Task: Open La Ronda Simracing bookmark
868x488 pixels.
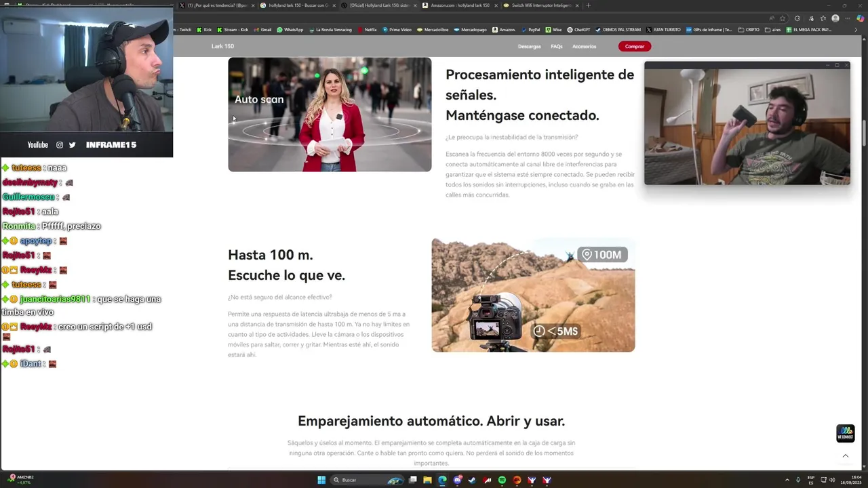Action: click(x=330, y=30)
